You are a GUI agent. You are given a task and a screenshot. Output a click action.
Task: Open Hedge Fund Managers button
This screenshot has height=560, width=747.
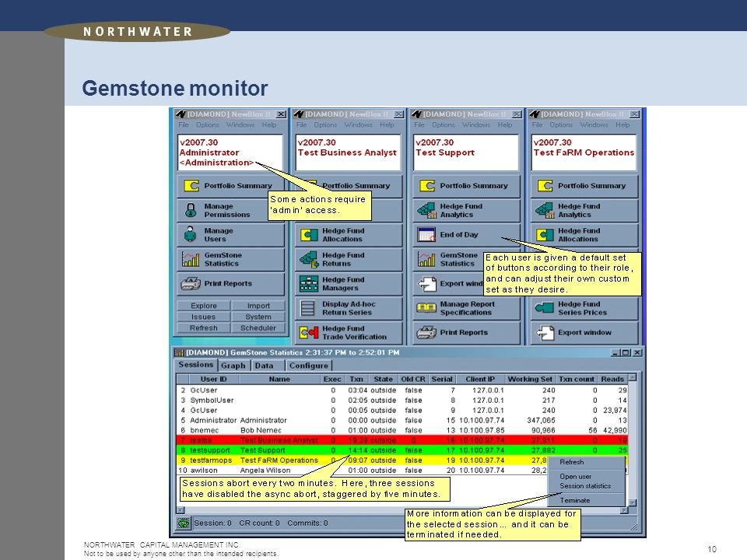(349, 283)
